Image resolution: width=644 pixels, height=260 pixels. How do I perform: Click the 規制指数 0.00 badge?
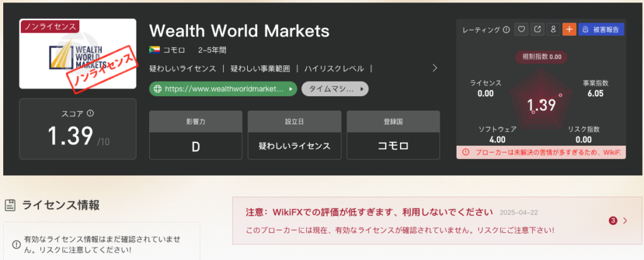[x=541, y=57]
